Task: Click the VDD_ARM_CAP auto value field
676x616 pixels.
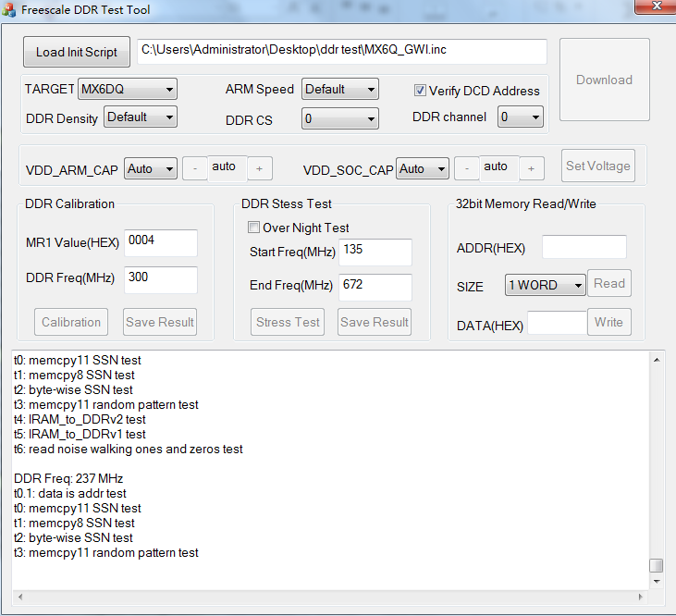Action: 227,168
